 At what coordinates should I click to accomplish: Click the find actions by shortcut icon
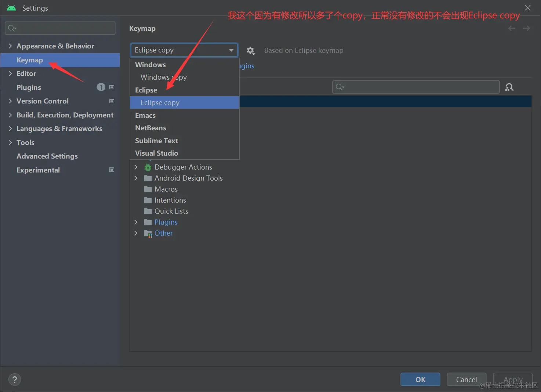pyautogui.click(x=509, y=87)
